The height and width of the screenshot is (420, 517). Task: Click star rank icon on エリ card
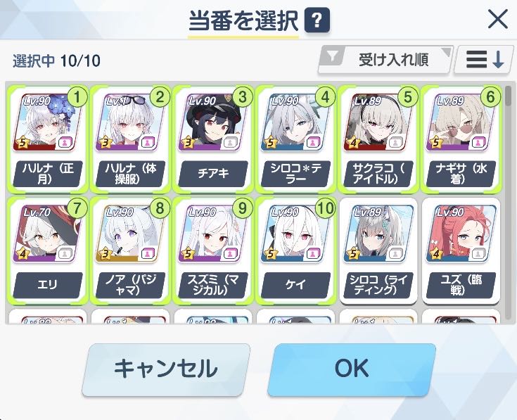click(22, 254)
